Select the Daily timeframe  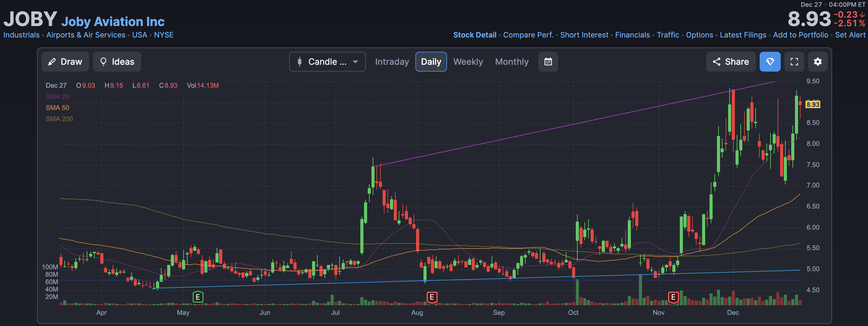[431, 62]
